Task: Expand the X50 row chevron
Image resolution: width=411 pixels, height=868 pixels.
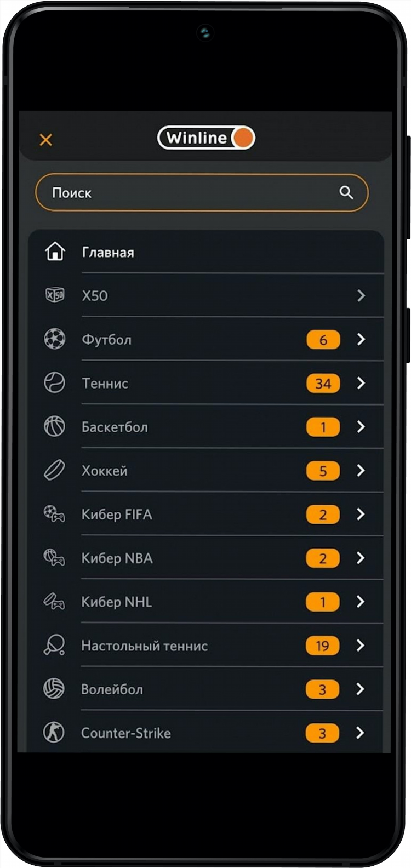Action: (x=361, y=295)
